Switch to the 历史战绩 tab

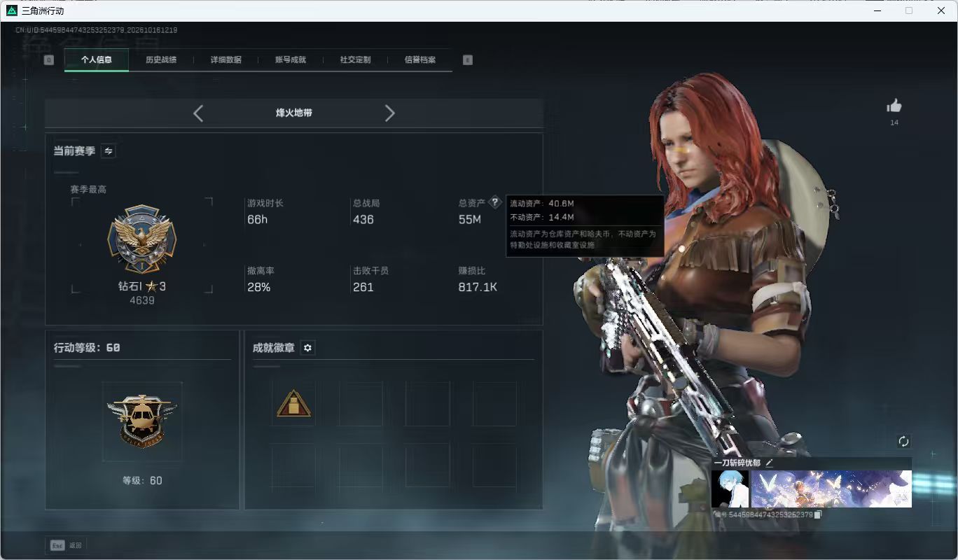click(161, 60)
